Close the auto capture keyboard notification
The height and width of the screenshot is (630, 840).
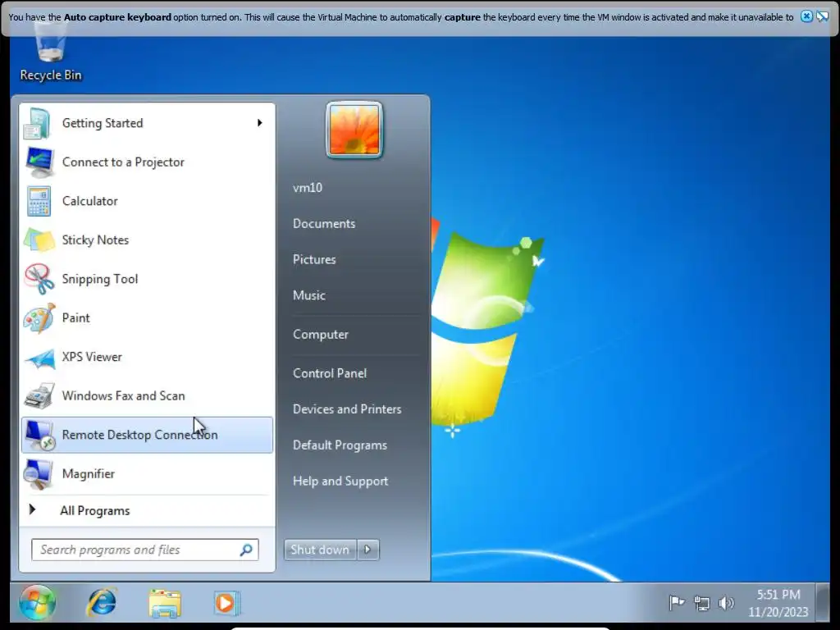pyautogui.click(x=806, y=16)
